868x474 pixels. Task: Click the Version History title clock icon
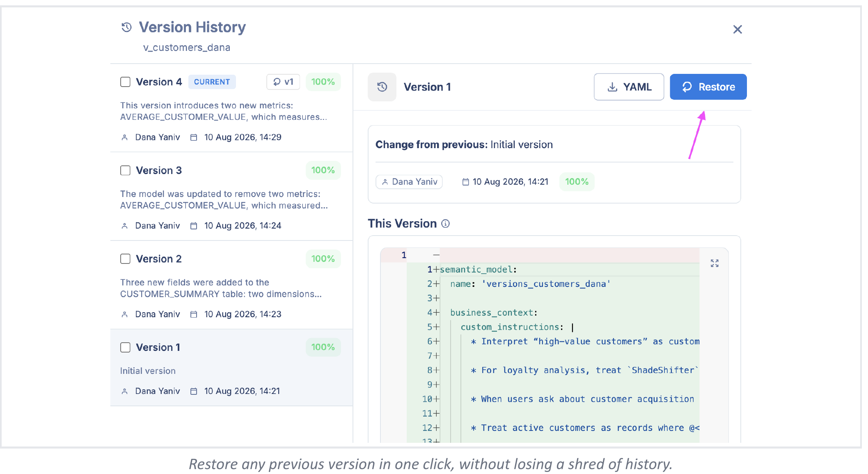126,27
